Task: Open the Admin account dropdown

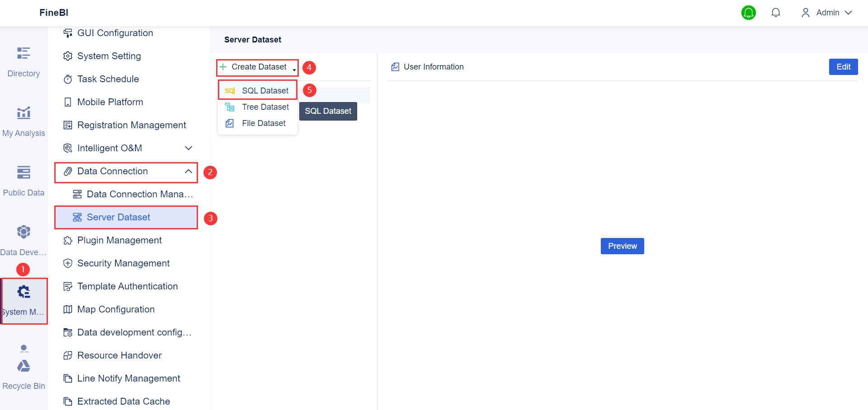Action: coord(826,12)
